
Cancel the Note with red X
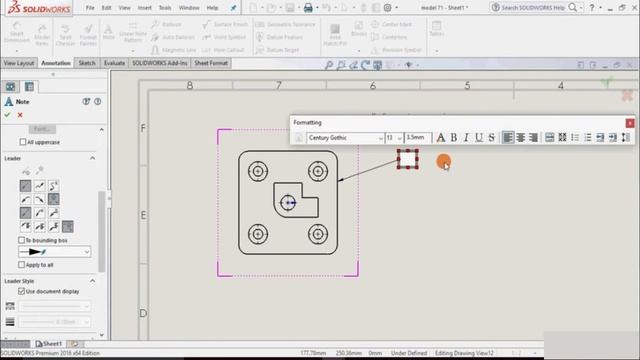(20, 115)
